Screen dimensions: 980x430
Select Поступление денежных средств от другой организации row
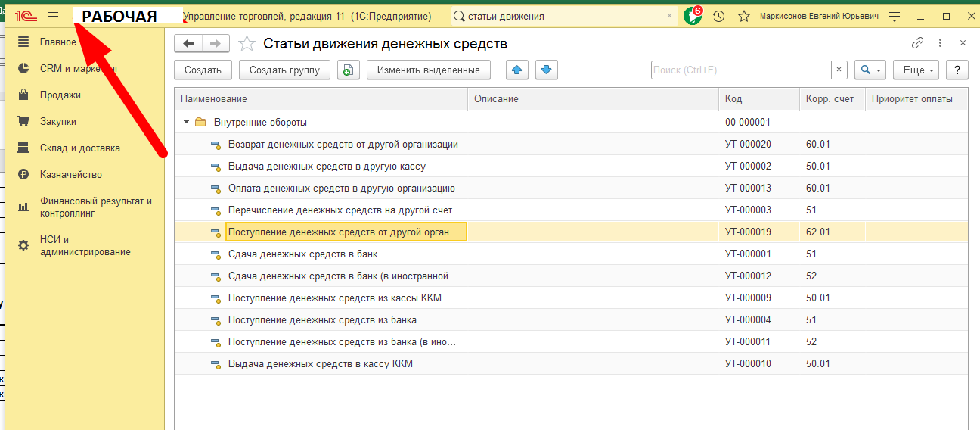pyautogui.click(x=571, y=232)
